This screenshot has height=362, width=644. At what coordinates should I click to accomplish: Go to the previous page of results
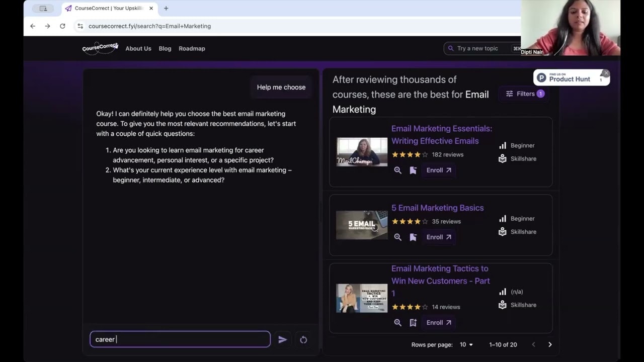(x=533, y=344)
